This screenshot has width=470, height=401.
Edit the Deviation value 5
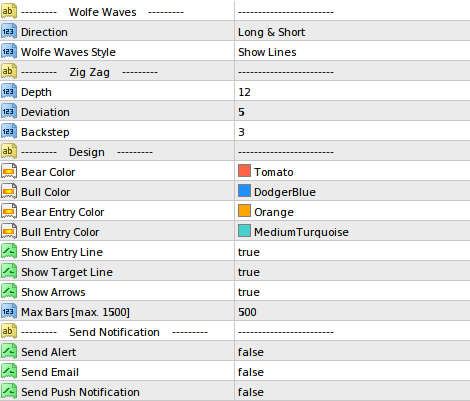point(241,112)
